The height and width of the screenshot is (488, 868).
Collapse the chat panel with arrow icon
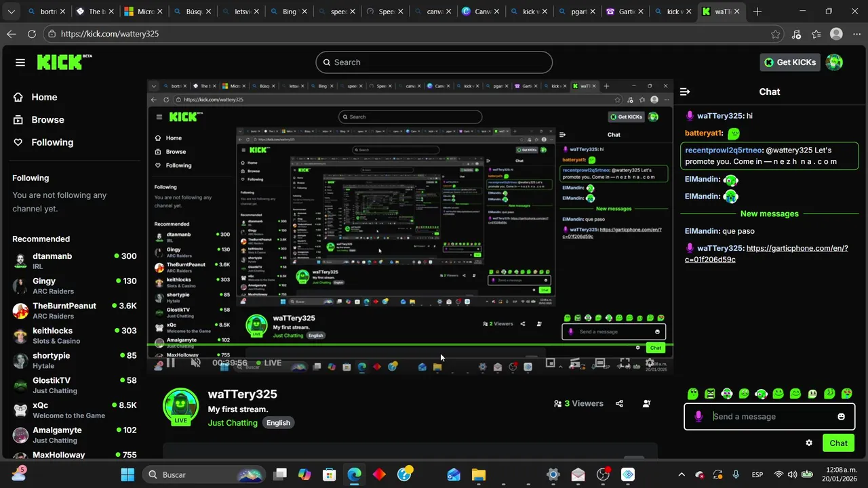click(685, 91)
